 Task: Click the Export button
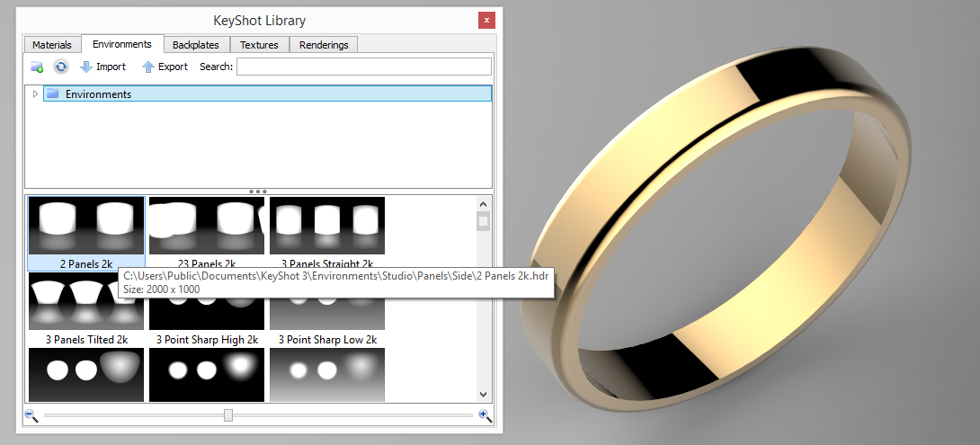(165, 67)
